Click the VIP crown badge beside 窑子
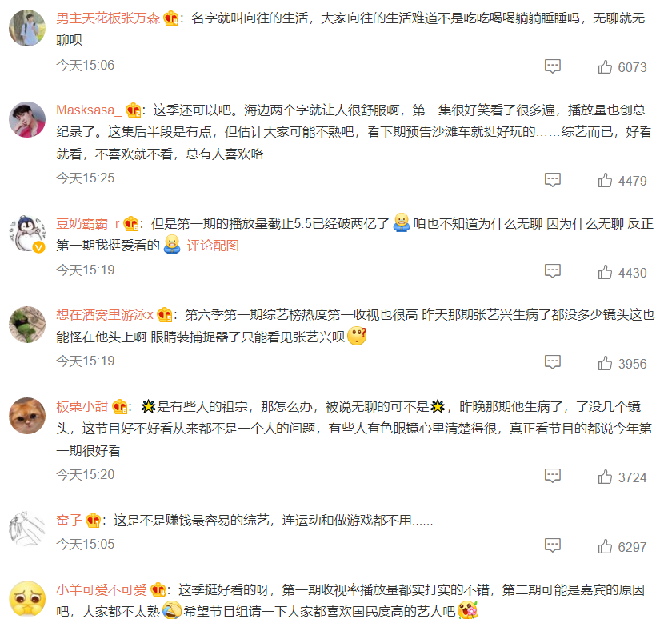 (93, 521)
